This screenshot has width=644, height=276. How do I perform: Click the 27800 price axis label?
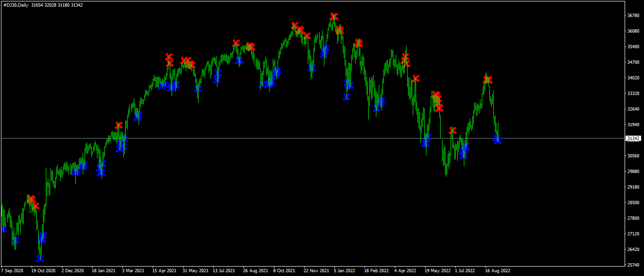(x=633, y=218)
